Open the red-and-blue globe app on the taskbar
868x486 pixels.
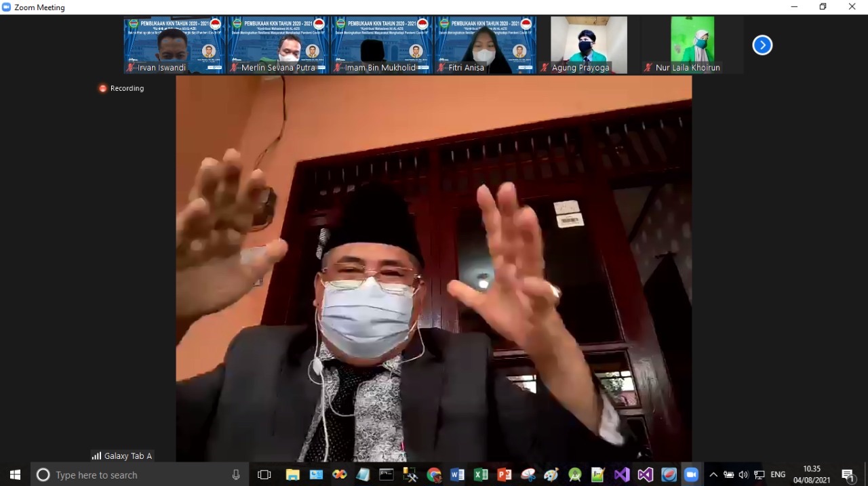tap(669, 474)
